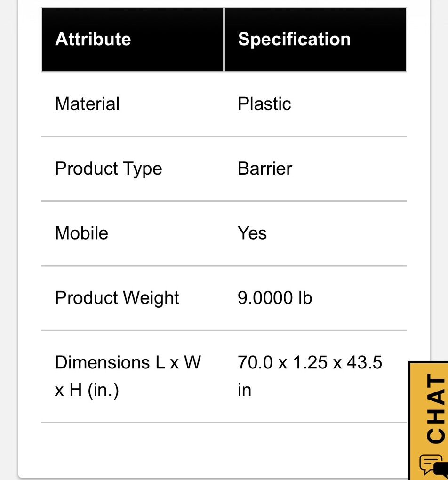Click the Barrier value

[x=264, y=169]
